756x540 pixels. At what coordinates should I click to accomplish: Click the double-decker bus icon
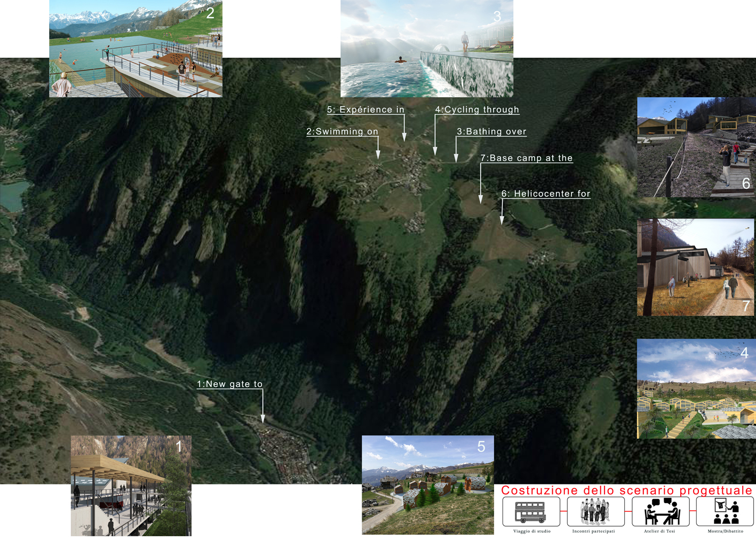530,511
